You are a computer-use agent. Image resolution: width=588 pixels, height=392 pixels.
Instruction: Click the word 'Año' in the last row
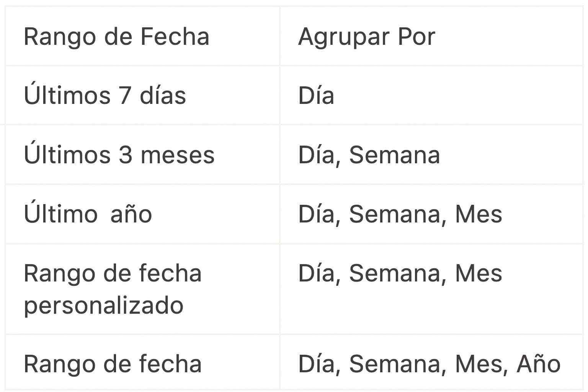pos(539,363)
